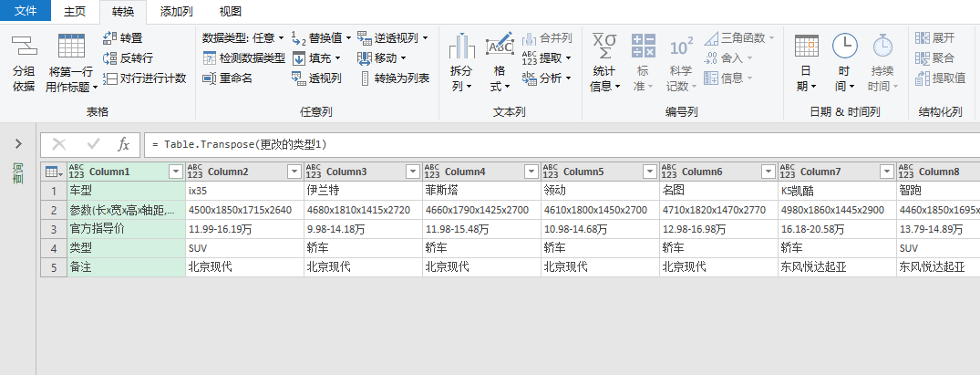Click cell 名图 in Column6

[x=718, y=191]
